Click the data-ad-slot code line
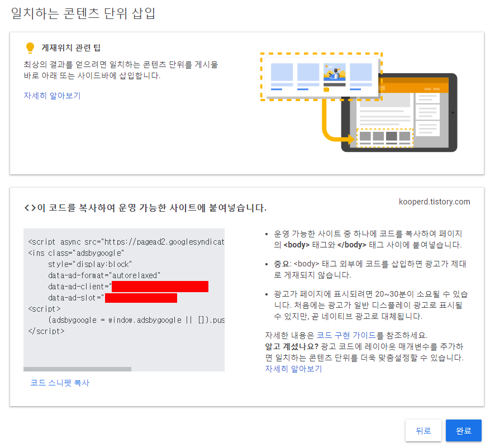The image size is (490, 448). 112,298
